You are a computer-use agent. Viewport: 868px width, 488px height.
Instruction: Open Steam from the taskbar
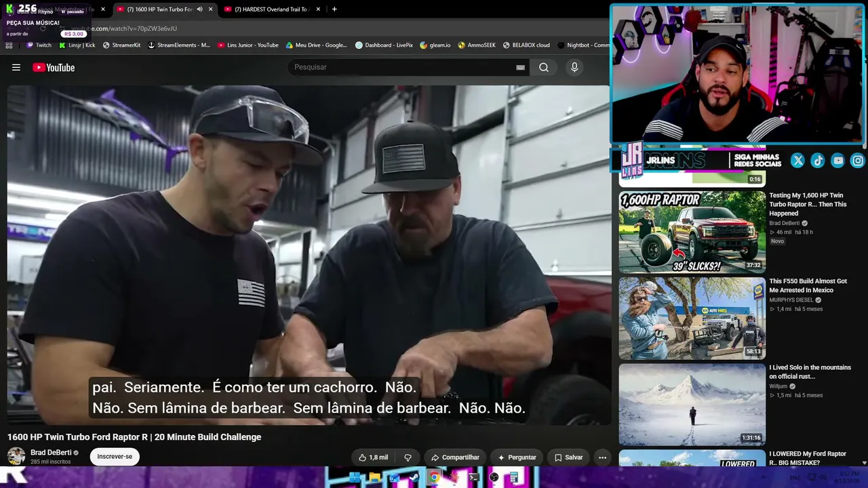414,477
